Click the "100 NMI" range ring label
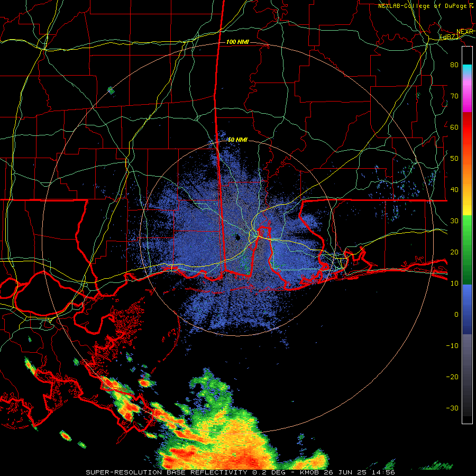This screenshot has height=476, width=476. coord(237,42)
